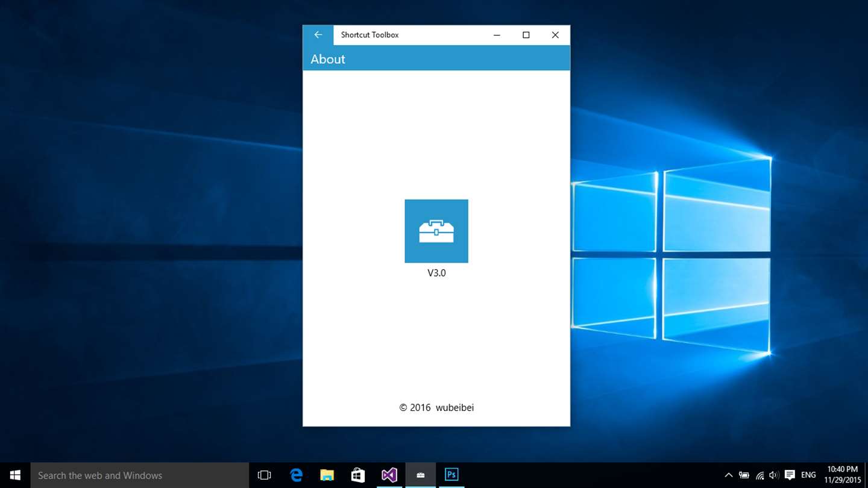Open the volume control in the tray
Screen dimensions: 868x488
click(x=775, y=475)
